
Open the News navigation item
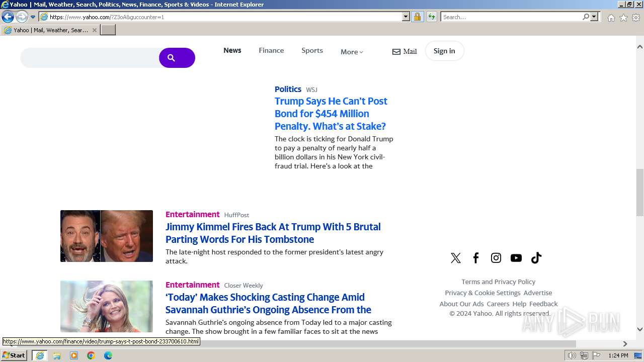tap(232, 50)
